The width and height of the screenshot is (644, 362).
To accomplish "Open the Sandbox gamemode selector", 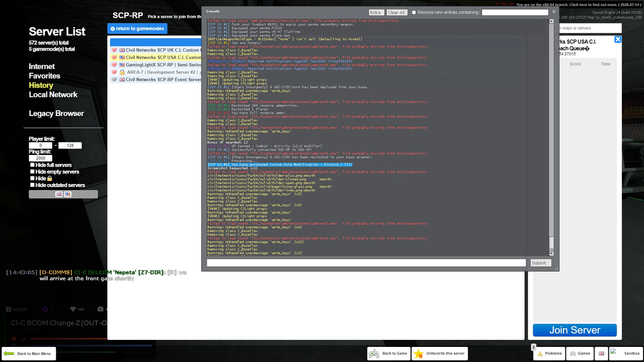I will click(626, 353).
